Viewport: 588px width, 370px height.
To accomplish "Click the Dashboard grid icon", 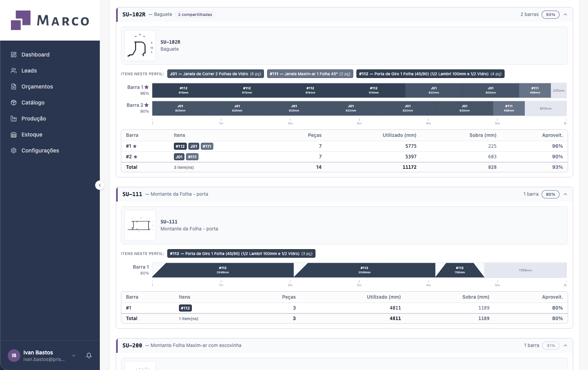I will tap(14, 55).
